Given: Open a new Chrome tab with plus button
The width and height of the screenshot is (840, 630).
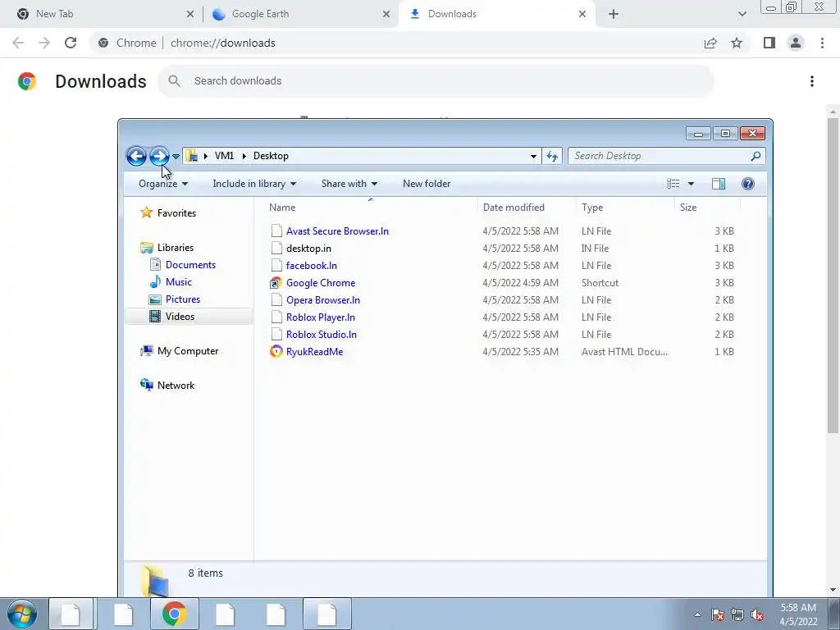Looking at the screenshot, I should [614, 14].
